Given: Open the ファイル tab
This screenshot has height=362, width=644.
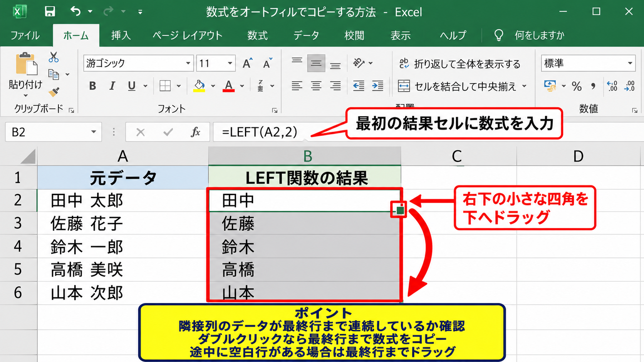Looking at the screenshot, I should tap(25, 35).
